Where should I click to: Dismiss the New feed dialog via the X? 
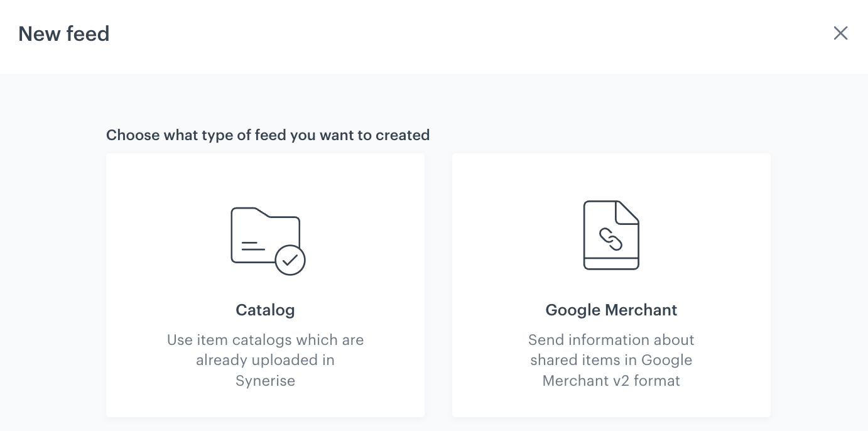[x=840, y=33]
